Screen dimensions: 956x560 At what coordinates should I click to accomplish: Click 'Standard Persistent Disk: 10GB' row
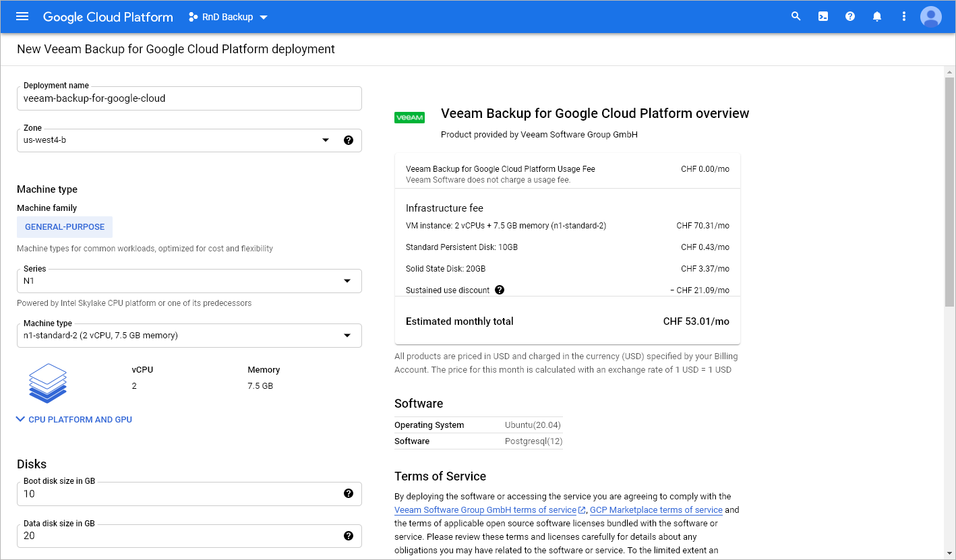[x=568, y=247]
